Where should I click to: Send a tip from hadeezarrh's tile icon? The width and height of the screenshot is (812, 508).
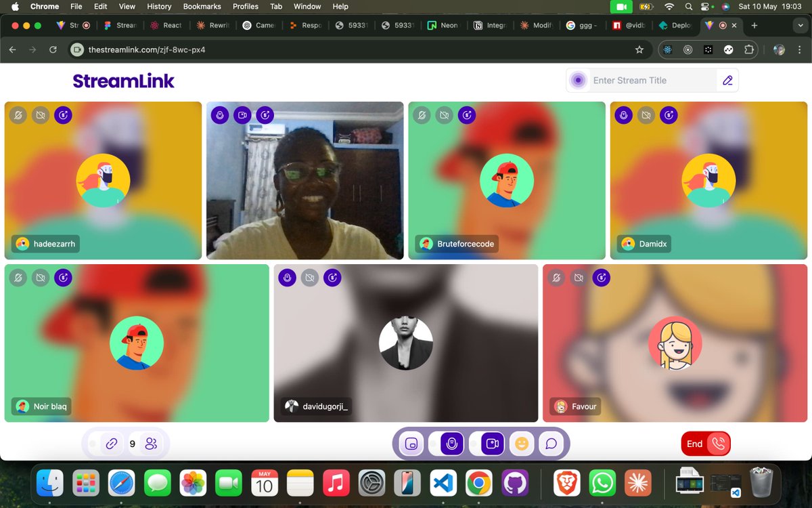pyautogui.click(x=63, y=115)
